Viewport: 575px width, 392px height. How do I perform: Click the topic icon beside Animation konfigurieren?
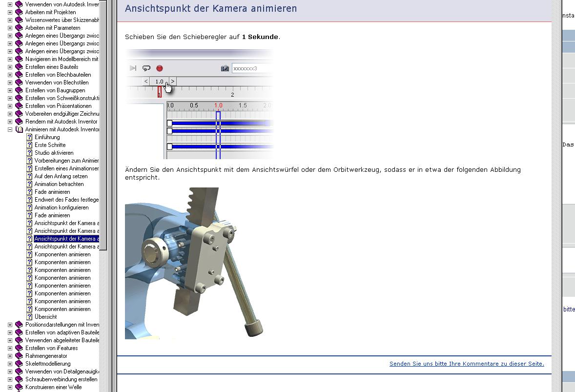click(x=29, y=207)
